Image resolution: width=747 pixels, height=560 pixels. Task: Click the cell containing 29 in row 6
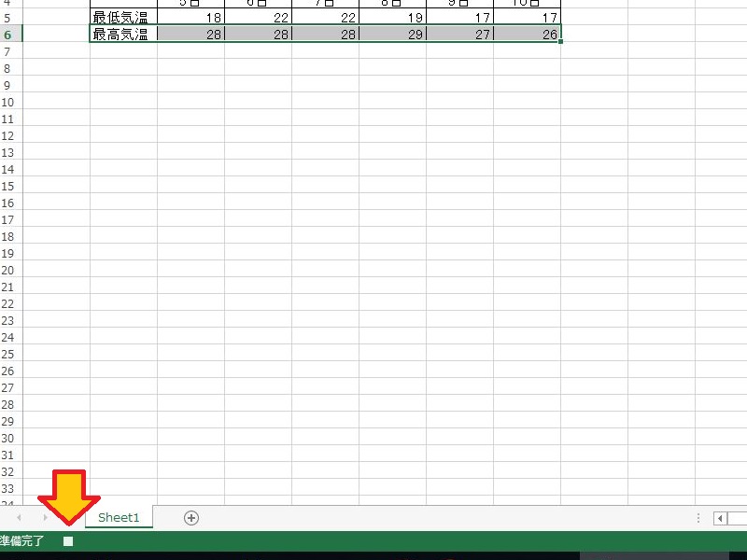[392, 35]
